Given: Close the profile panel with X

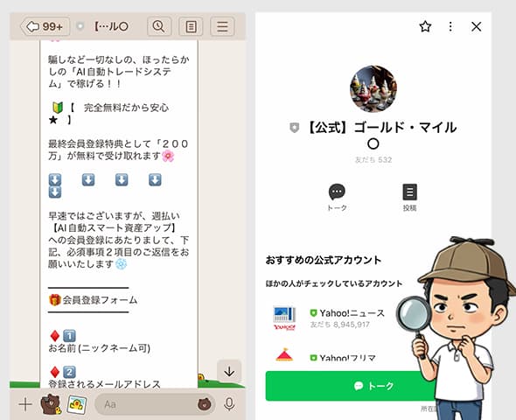Looking at the screenshot, I should 476,26.
